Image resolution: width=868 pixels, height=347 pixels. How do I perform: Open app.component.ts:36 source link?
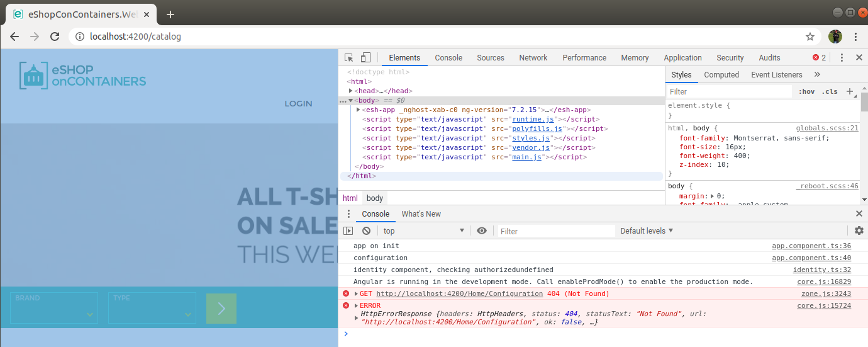pos(811,246)
